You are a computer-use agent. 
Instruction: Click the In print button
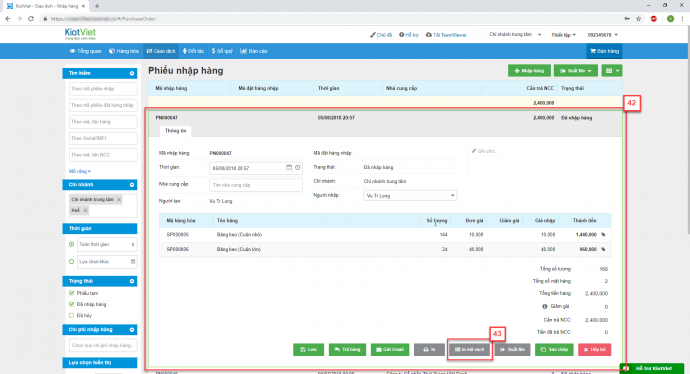[x=429, y=349]
